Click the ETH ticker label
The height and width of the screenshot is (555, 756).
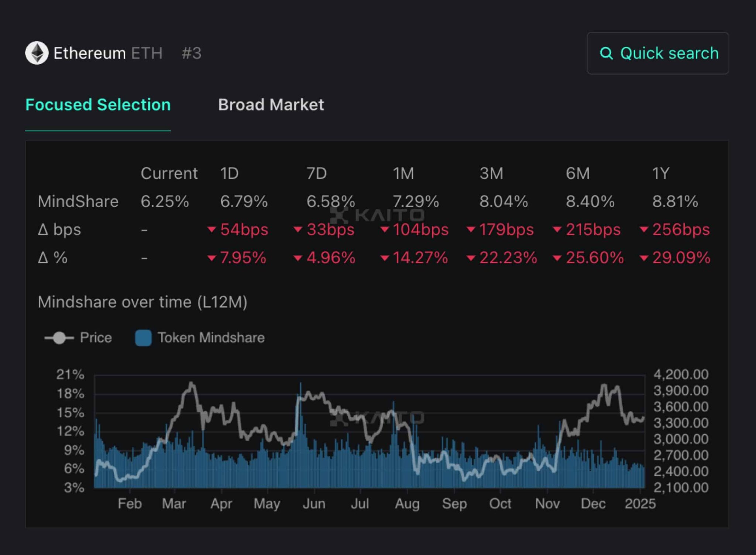click(x=147, y=53)
